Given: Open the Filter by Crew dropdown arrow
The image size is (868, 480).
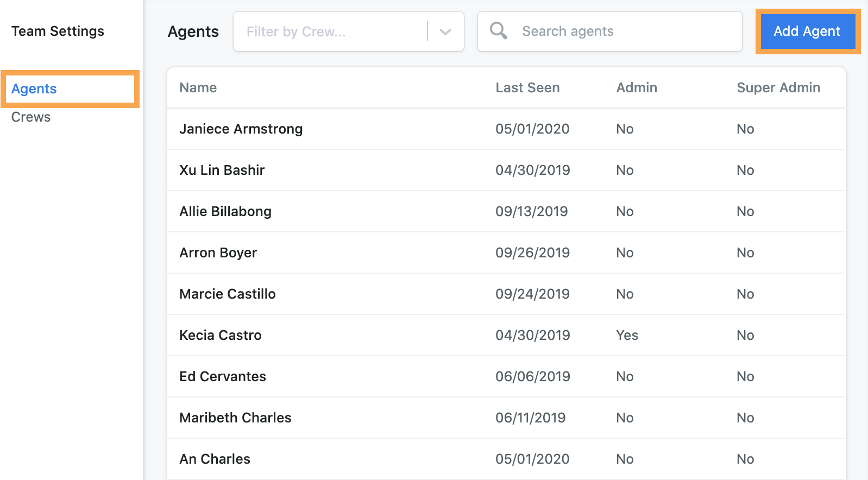Looking at the screenshot, I should 445,32.
